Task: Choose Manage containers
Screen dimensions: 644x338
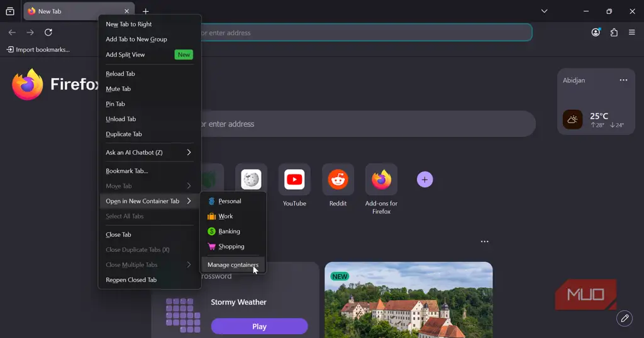Action: (233, 264)
